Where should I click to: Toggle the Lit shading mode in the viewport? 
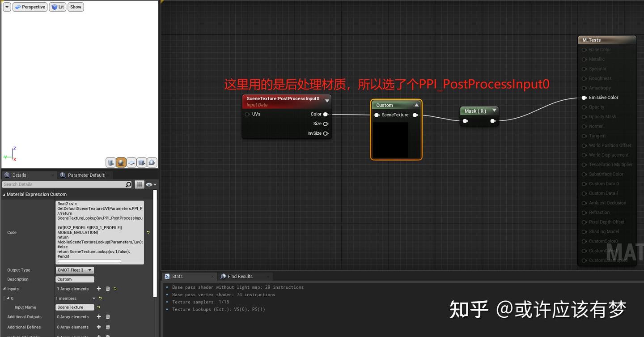point(57,7)
